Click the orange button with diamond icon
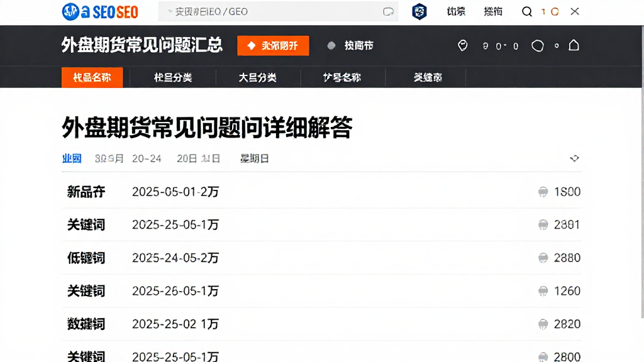 click(x=273, y=45)
